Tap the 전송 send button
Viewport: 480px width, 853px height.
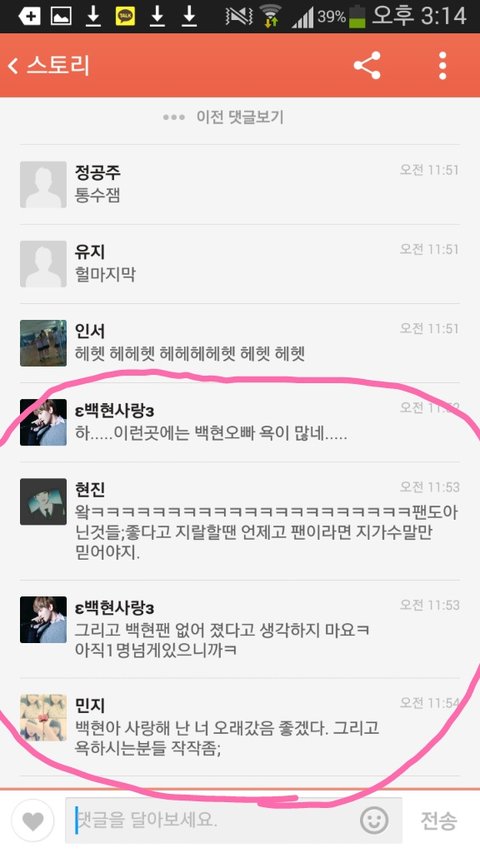pyautogui.click(x=439, y=820)
